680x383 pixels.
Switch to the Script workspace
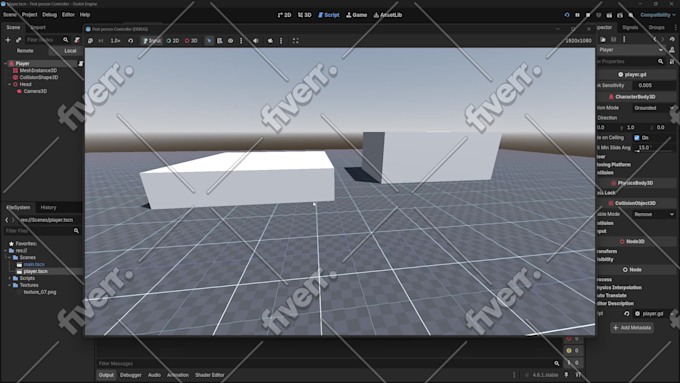tap(329, 15)
